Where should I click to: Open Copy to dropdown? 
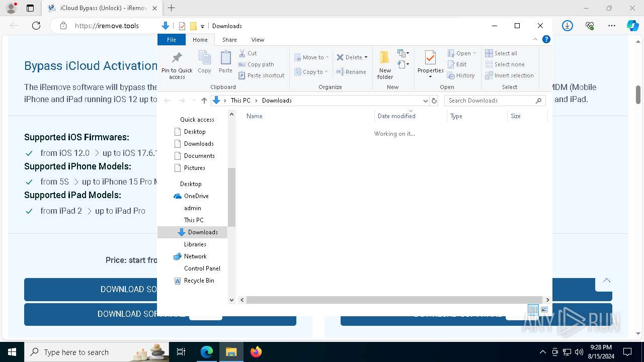pos(311,72)
